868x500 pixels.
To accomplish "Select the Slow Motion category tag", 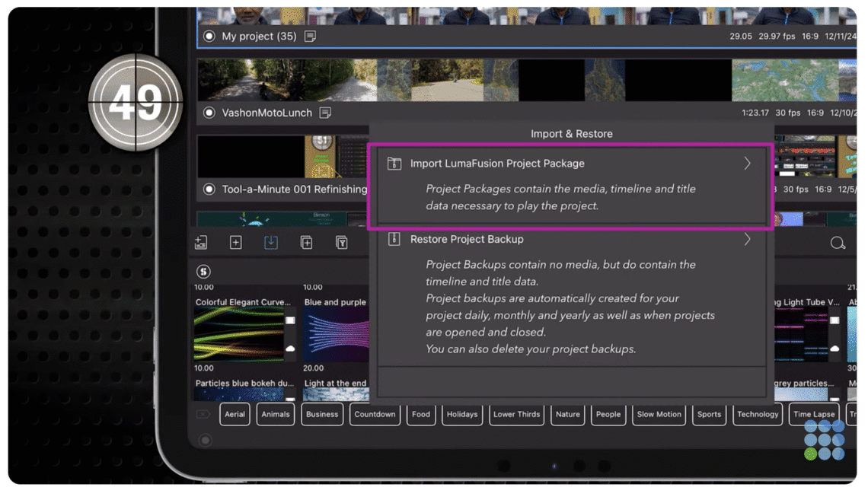I will [659, 415].
